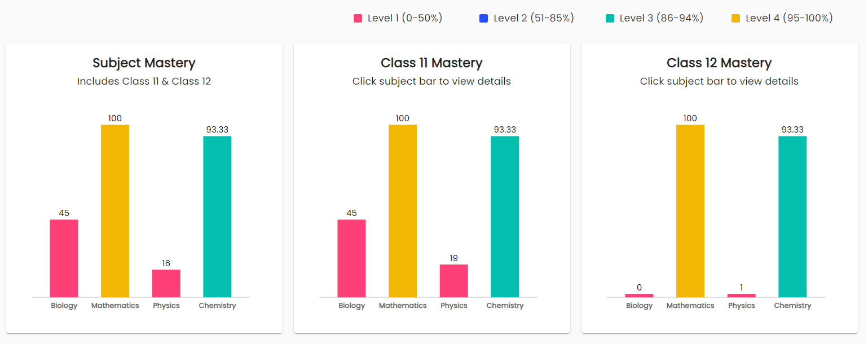Click the blue Level 2 legend swatch
The width and height of the screenshot is (868, 344).
pos(483,19)
